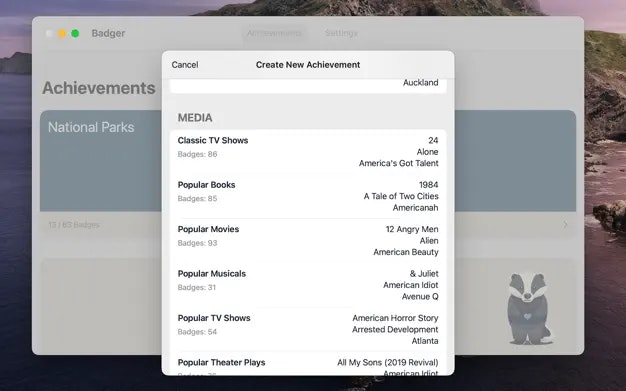This screenshot has height=391, width=626.
Task: Click the American Horror Story entry
Action: [x=395, y=318]
